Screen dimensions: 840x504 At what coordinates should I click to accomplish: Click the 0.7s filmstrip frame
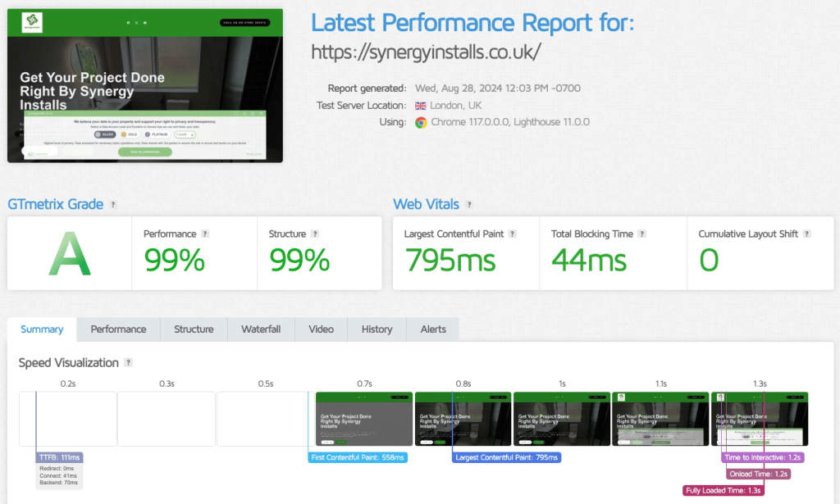point(364,419)
